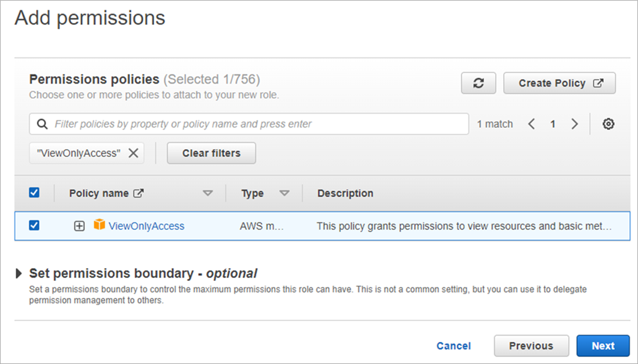Uncheck the ViewOnlyAccess row checkbox
The height and width of the screenshot is (364, 638).
click(34, 225)
